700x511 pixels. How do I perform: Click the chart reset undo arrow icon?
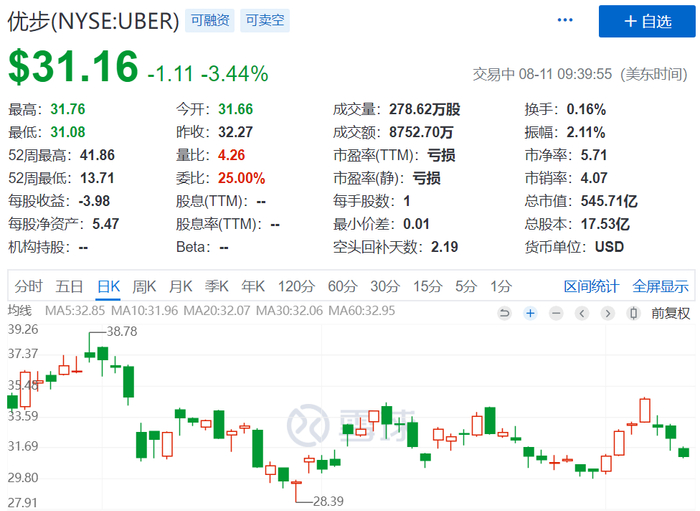pos(504,313)
